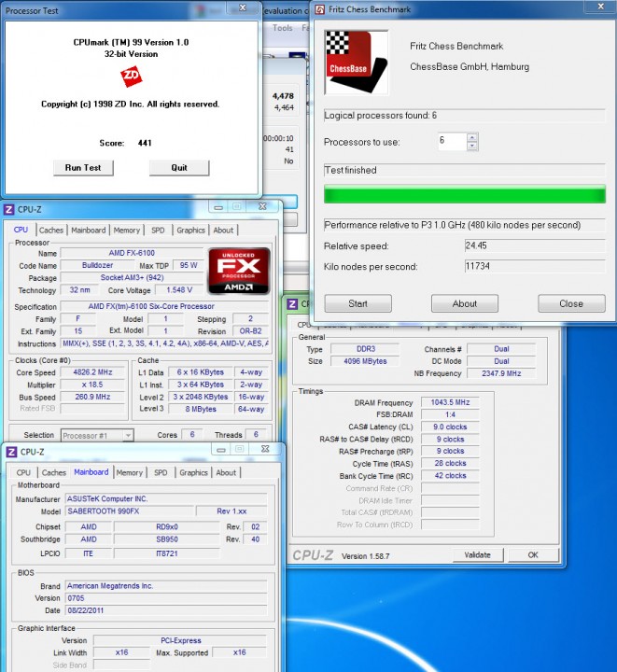Select SPD tab in lower CPU-Z window
The width and height of the screenshot is (617, 672).
click(161, 472)
